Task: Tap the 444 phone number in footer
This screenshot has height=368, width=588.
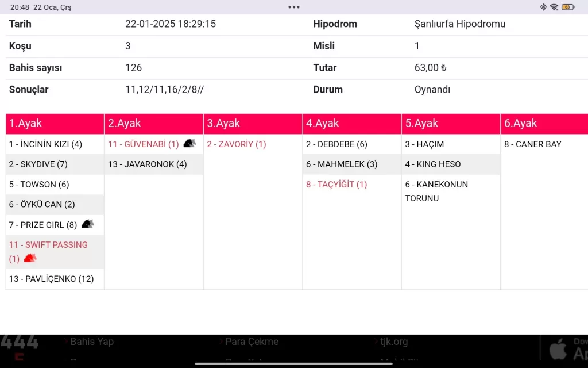Action: click(20, 343)
